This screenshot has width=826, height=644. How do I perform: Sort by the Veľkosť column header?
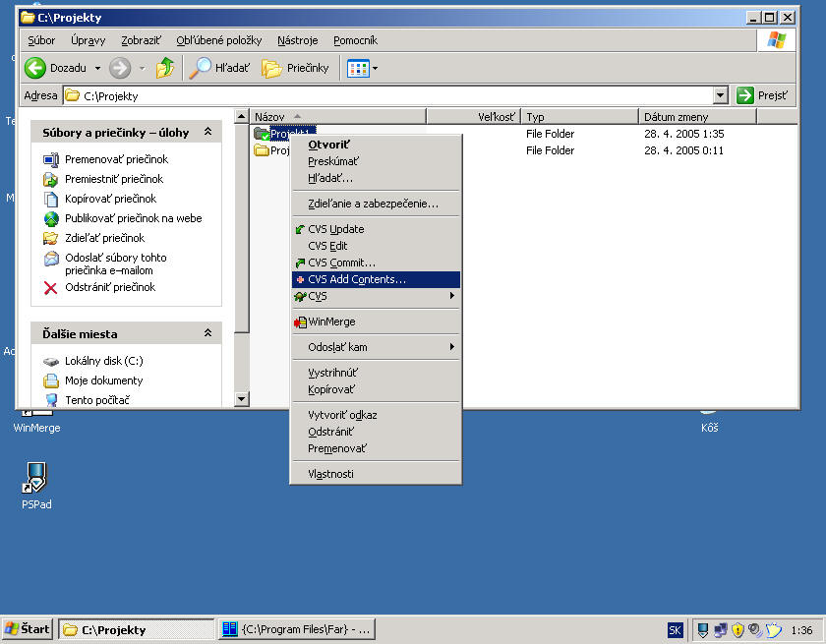click(474, 116)
